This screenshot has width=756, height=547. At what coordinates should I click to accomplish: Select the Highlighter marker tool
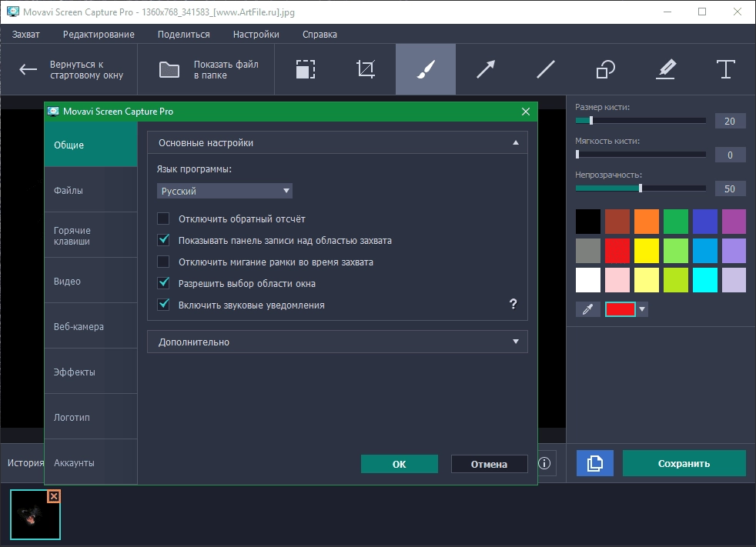666,69
